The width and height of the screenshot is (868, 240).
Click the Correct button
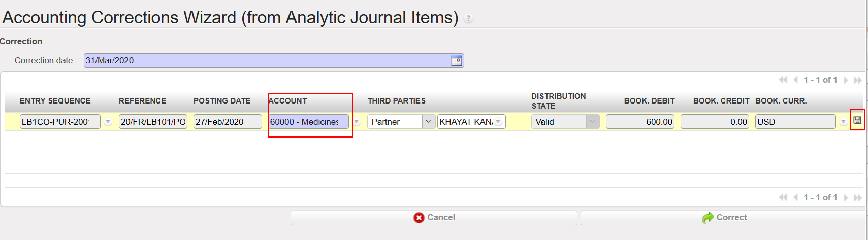click(x=724, y=218)
